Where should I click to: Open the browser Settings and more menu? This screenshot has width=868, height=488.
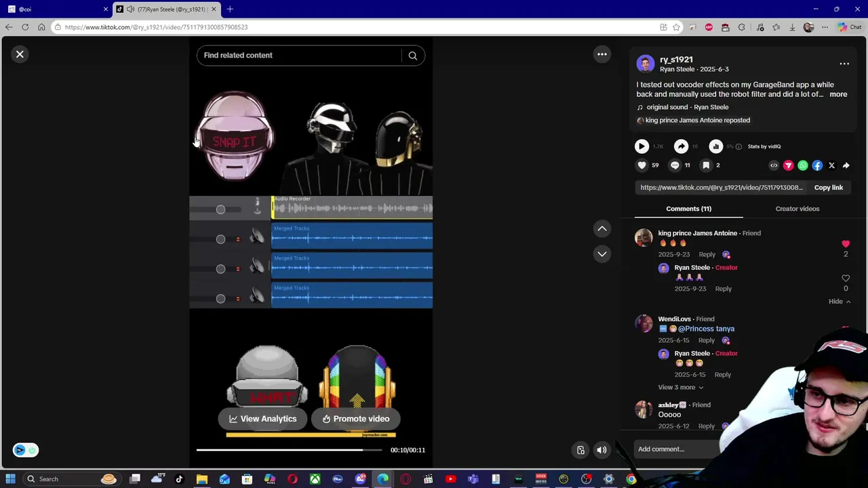(825, 27)
